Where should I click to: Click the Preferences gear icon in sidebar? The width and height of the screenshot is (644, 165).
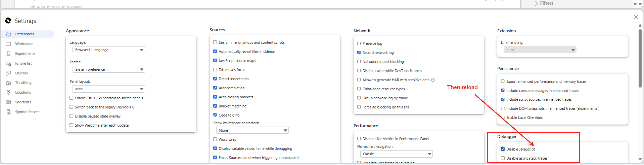pos(8,34)
